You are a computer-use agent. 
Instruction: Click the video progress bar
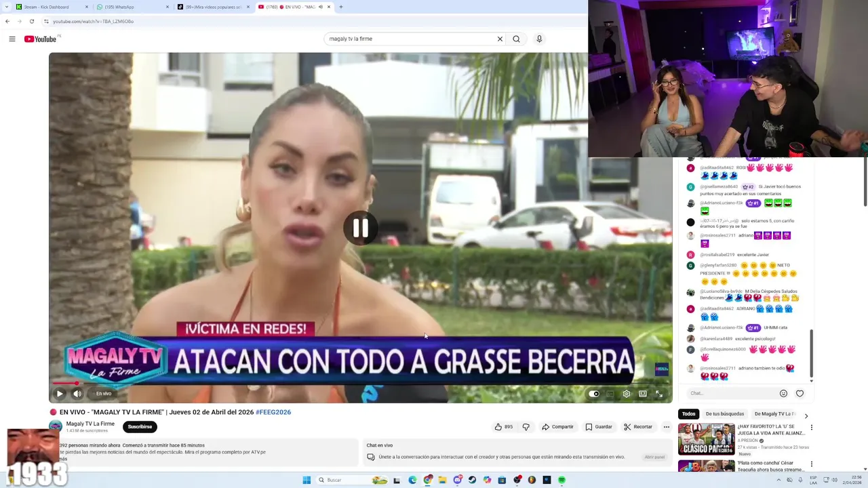[359, 383]
